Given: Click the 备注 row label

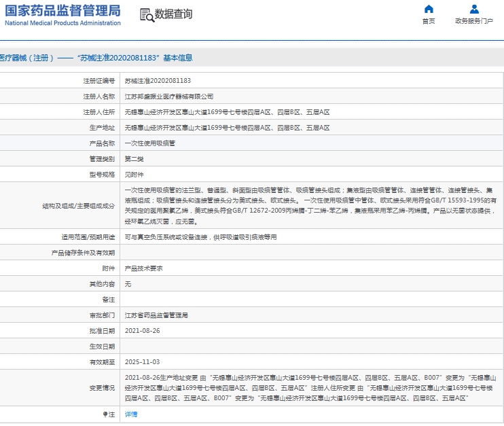Looking at the screenshot, I should click(108, 300).
